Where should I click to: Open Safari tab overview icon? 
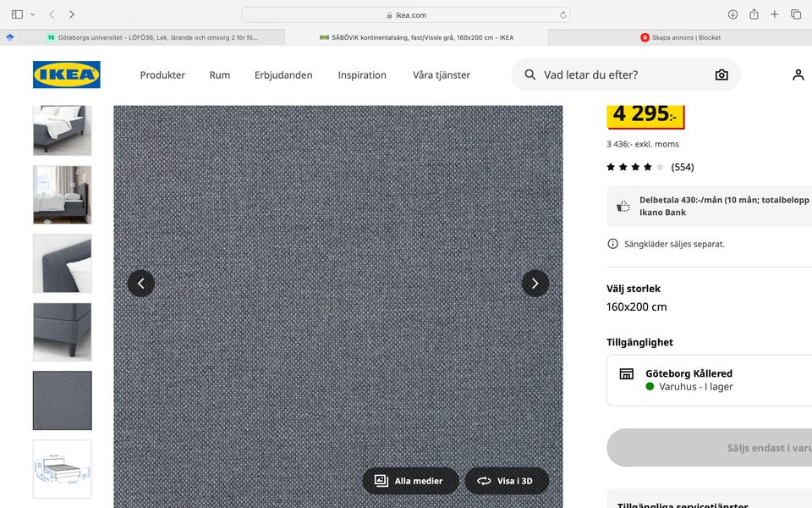tap(796, 14)
